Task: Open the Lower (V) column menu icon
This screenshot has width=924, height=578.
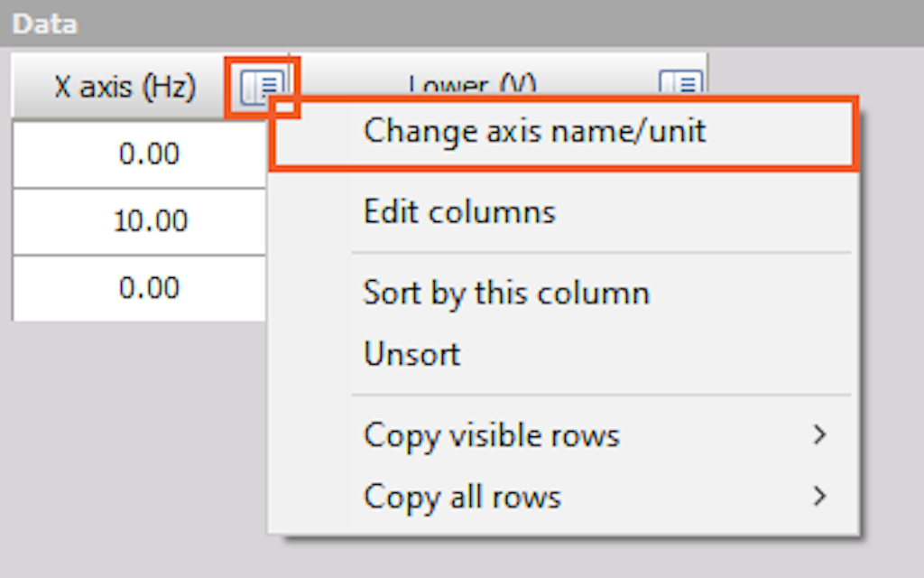Action: pos(680,84)
